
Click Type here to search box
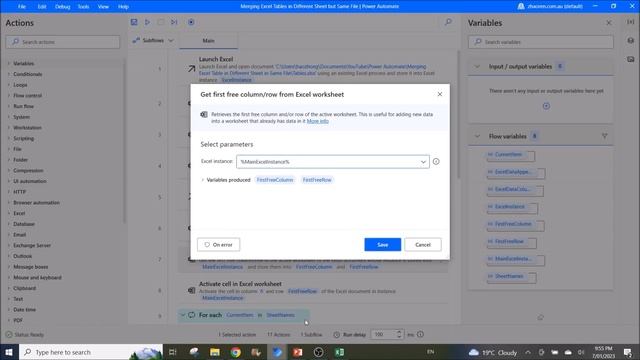91,352
